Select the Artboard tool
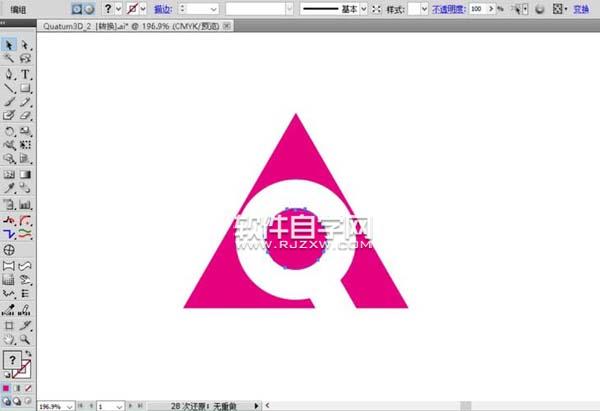 click(9, 326)
